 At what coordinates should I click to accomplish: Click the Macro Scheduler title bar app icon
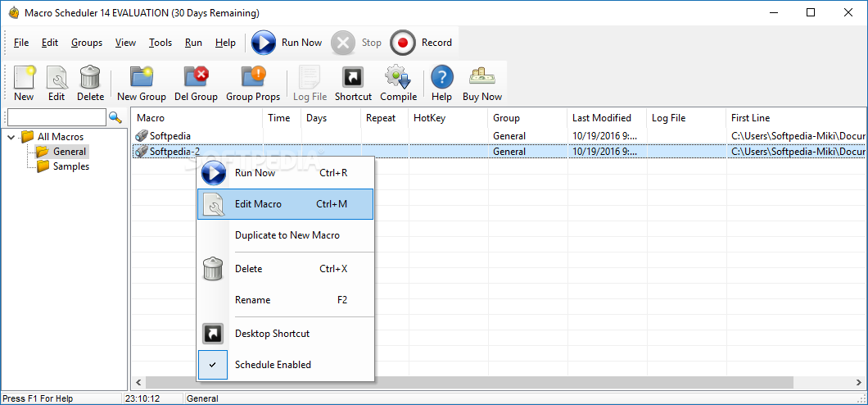point(13,13)
